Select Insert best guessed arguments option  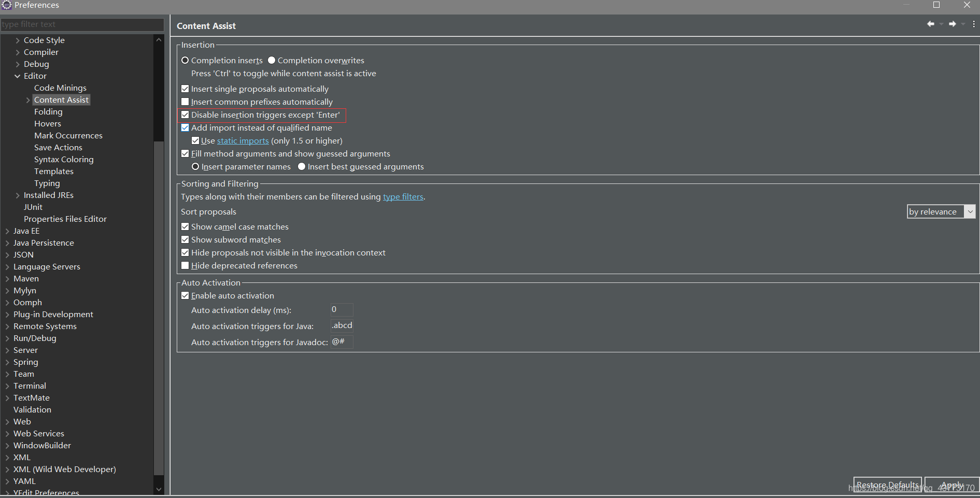click(302, 166)
